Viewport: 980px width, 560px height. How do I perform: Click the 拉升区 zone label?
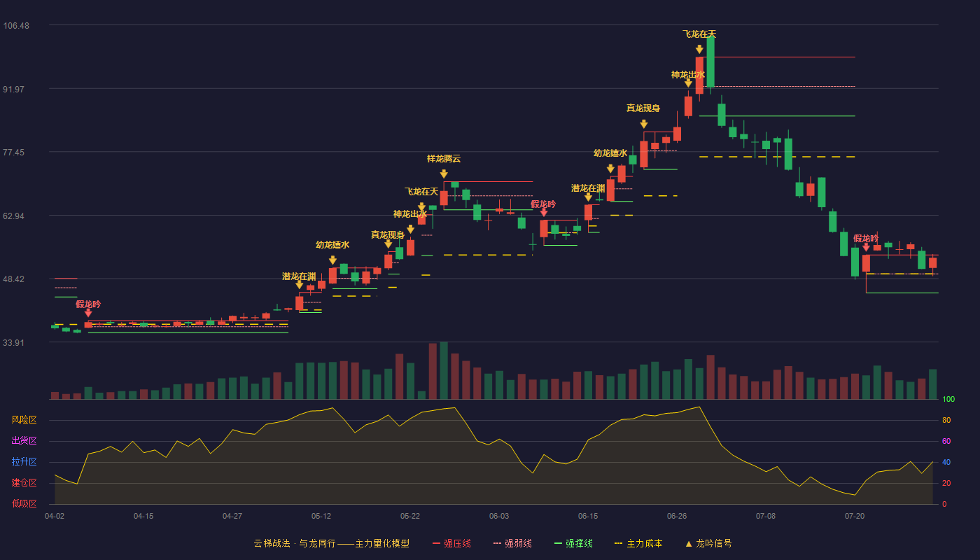click(24, 462)
